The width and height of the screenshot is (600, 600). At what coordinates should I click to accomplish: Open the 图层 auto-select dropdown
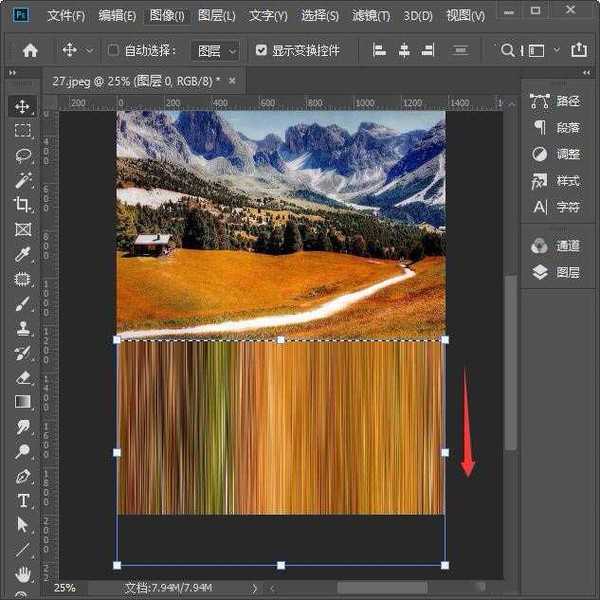pyautogui.click(x=217, y=50)
